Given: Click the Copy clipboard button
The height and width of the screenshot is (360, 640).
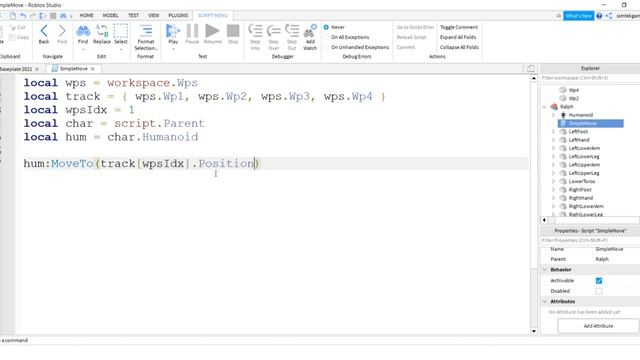Looking at the screenshot, I should [19, 37].
